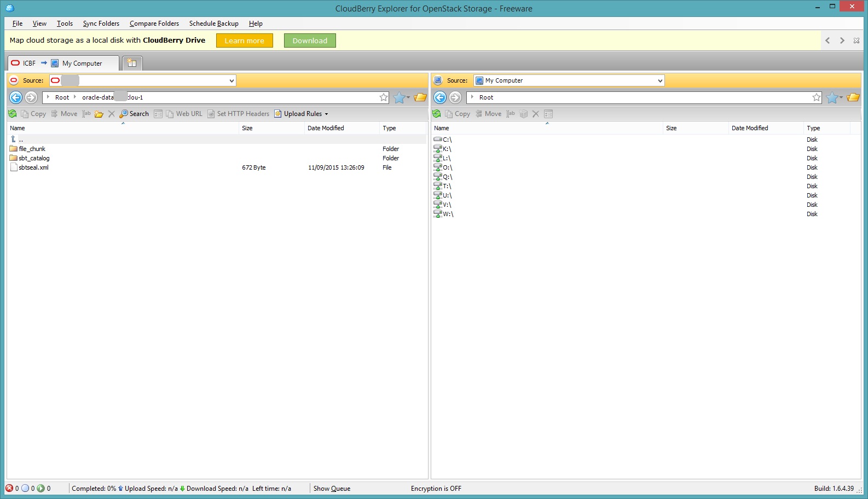Open the File menu
This screenshot has width=868, height=499.
coord(18,24)
